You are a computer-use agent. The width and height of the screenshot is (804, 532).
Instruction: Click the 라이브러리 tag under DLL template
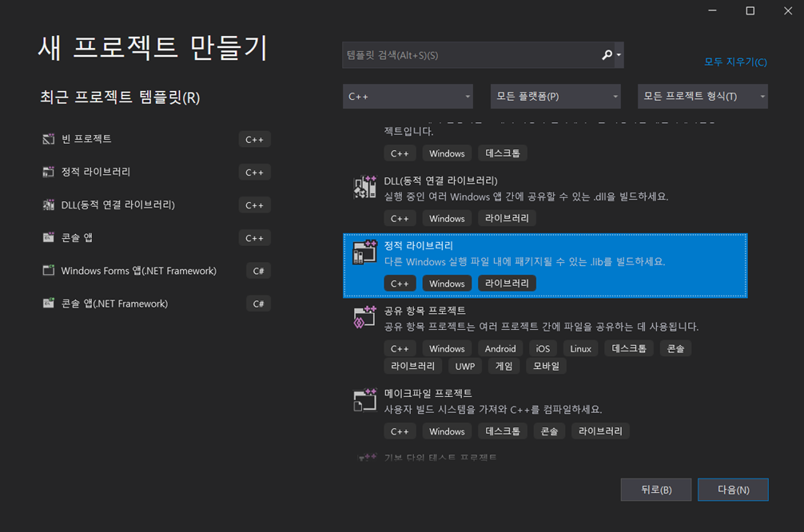click(x=507, y=218)
